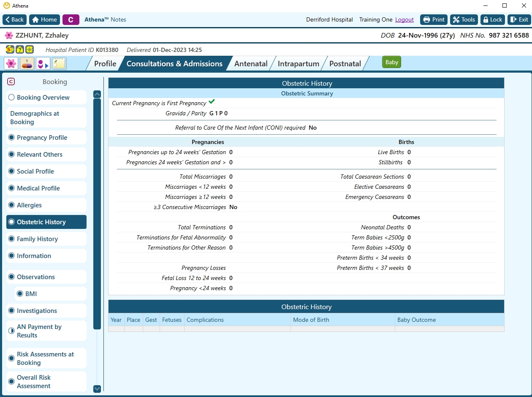Click the C icon beside Booking heading

(11, 82)
